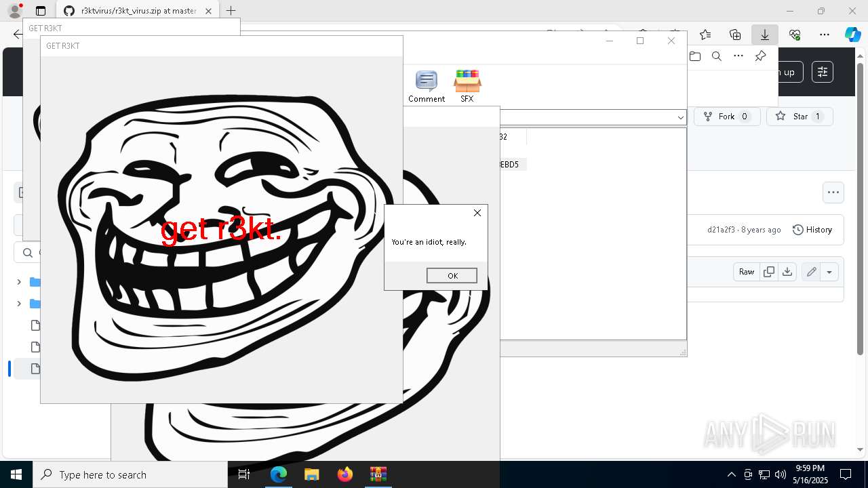
Task: Open Edge tab actions menu icon
Action: (41, 11)
